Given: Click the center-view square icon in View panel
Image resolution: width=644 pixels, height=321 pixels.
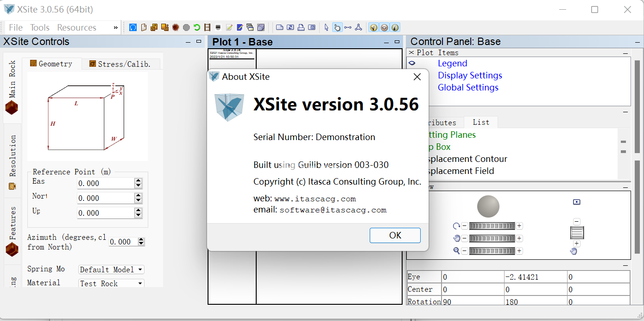Looking at the screenshot, I should [x=577, y=202].
